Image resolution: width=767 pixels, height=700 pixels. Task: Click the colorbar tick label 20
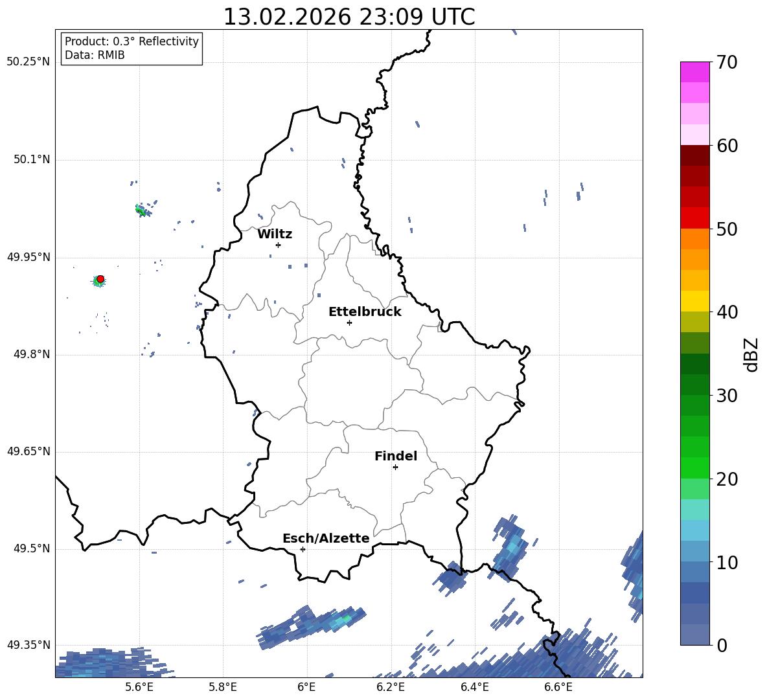pos(727,479)
